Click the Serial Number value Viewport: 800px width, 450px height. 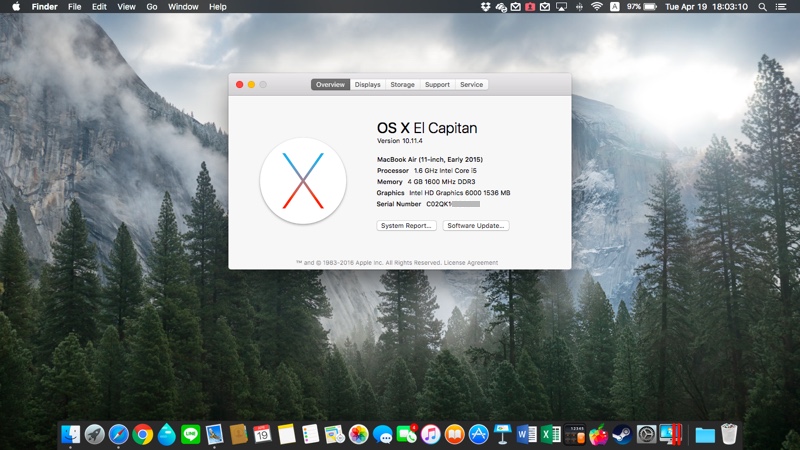(x=453, y=204)
